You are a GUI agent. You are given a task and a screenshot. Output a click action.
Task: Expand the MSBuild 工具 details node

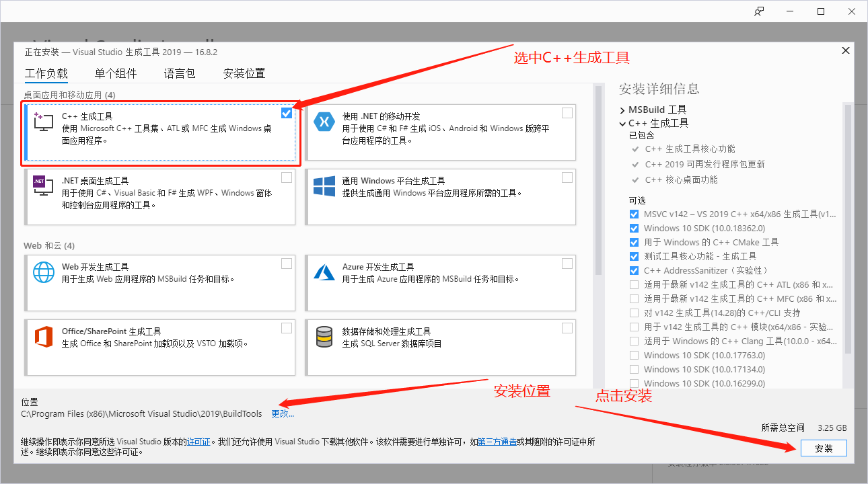pos(622,110)
